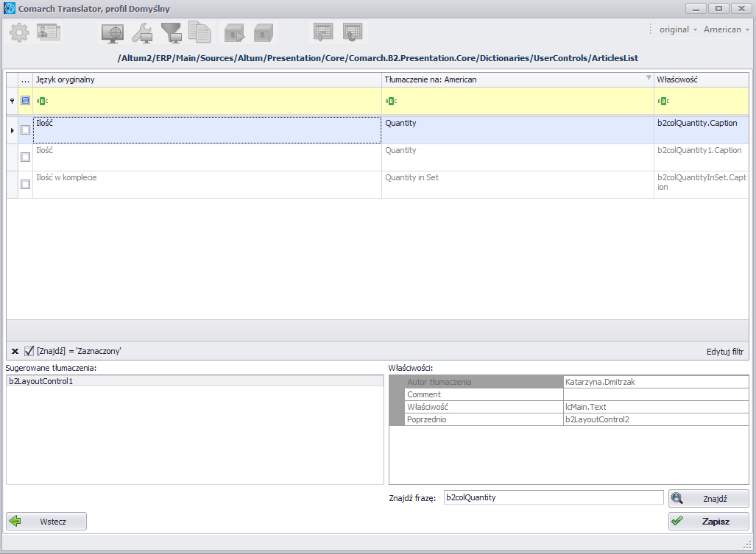Image resolution: width=756 pixels, height=554 pixels.
Task: Click the [Znajdź] = 'Zaznaczony' filter text
Action: [79, 351]
